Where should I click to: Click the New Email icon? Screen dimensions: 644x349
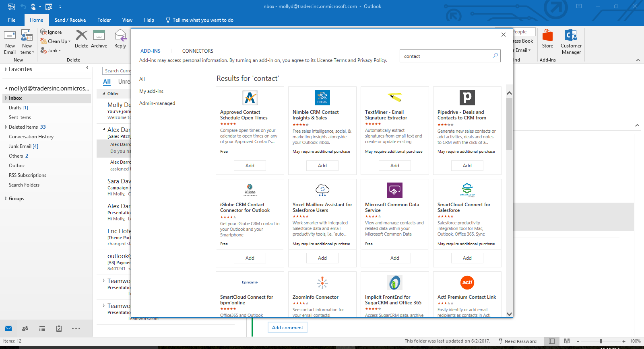10,36
